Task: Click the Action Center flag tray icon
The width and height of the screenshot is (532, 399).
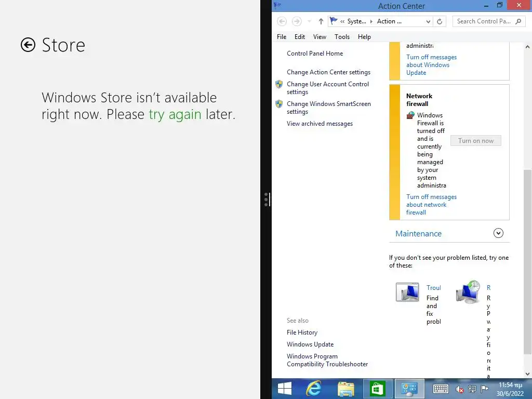Action: point(485,389)
